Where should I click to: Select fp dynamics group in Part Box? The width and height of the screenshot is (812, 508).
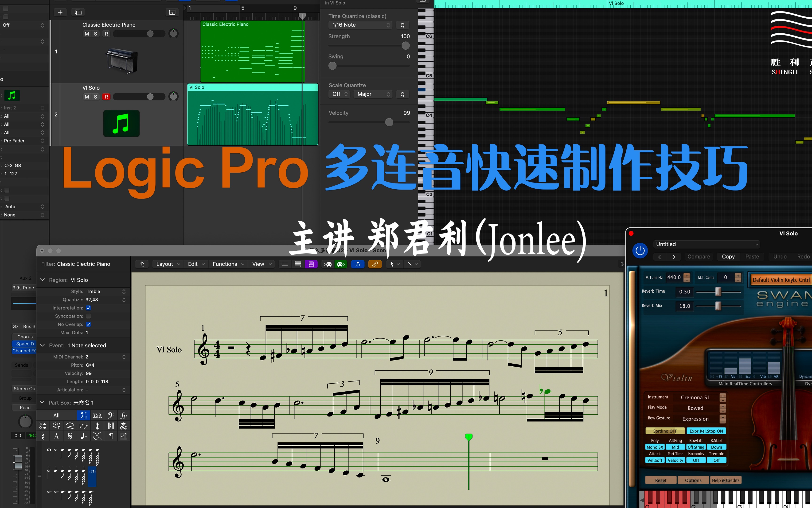124,416
